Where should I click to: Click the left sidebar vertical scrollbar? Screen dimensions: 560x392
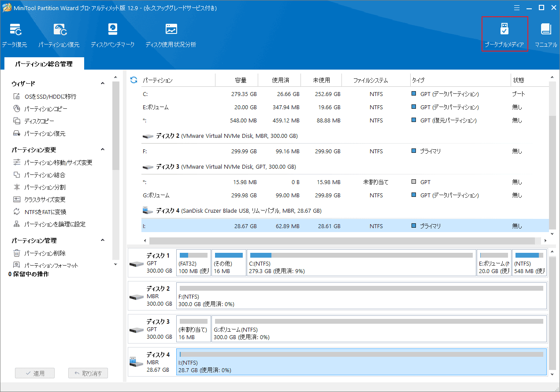116,126
